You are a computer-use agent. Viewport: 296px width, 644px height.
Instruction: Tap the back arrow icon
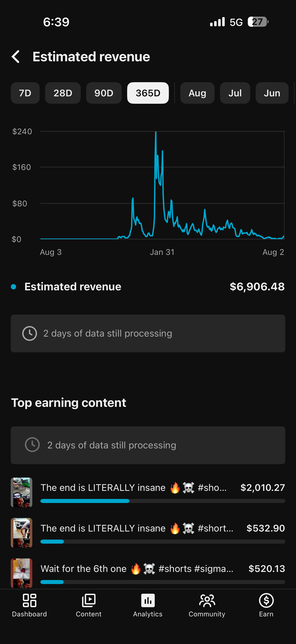click(15, 57)
